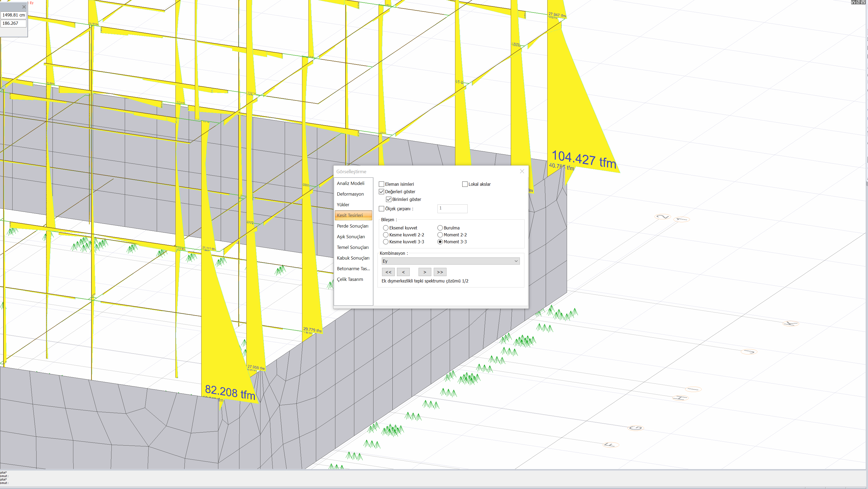868x489 pixels.
Task: Enable Eleman isimleri checkbox
Action: 381,184
